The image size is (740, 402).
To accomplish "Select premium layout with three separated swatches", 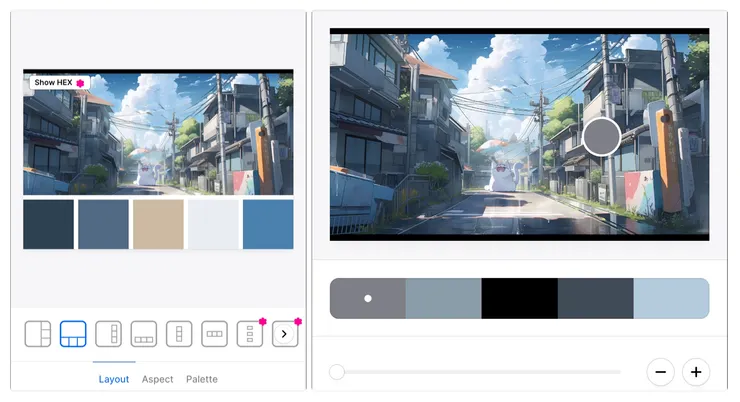I will 250,334.
